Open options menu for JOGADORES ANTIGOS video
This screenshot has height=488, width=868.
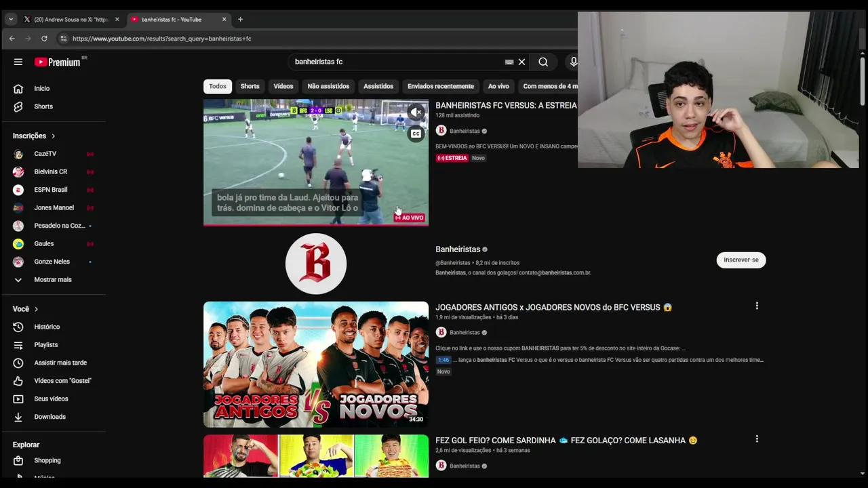pyautogui.click(x=757, y=306)
